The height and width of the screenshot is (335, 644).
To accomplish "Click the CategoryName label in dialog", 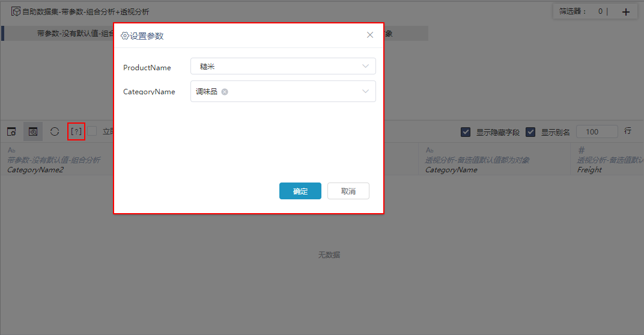I will 149,91.
